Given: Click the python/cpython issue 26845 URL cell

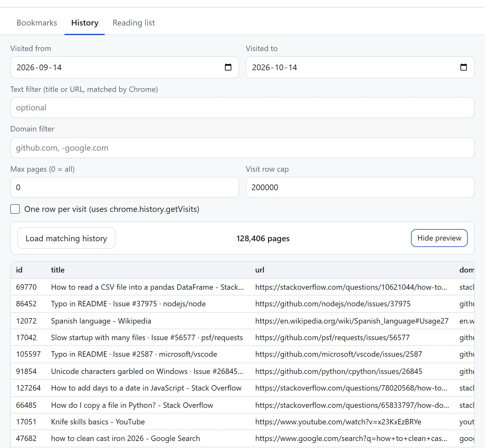Looking at the screenshot, I should [x=339, y=371].
